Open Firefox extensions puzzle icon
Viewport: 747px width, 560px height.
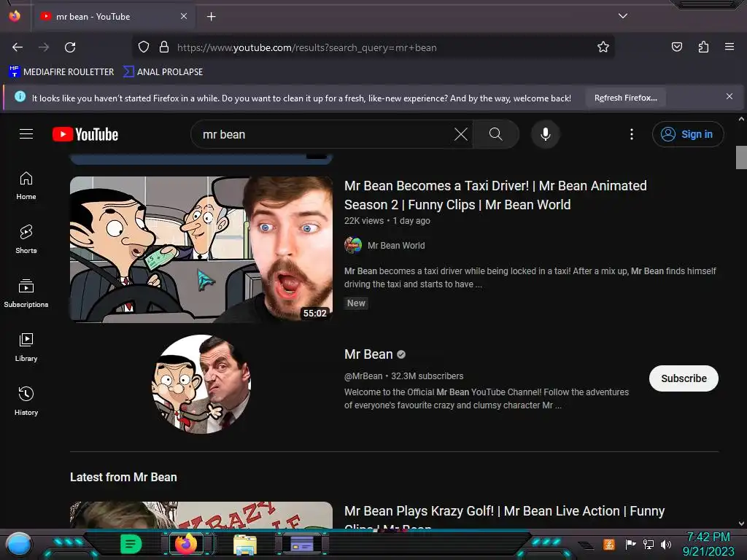click(x=703, y=47)
